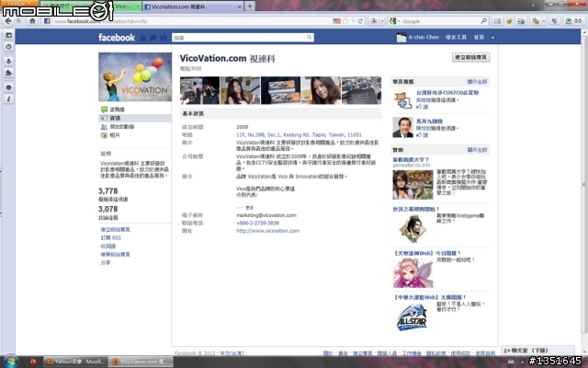Open a new tab with the plus button
The width and height of the screenshot is (588, 368).
coord(250,6)
